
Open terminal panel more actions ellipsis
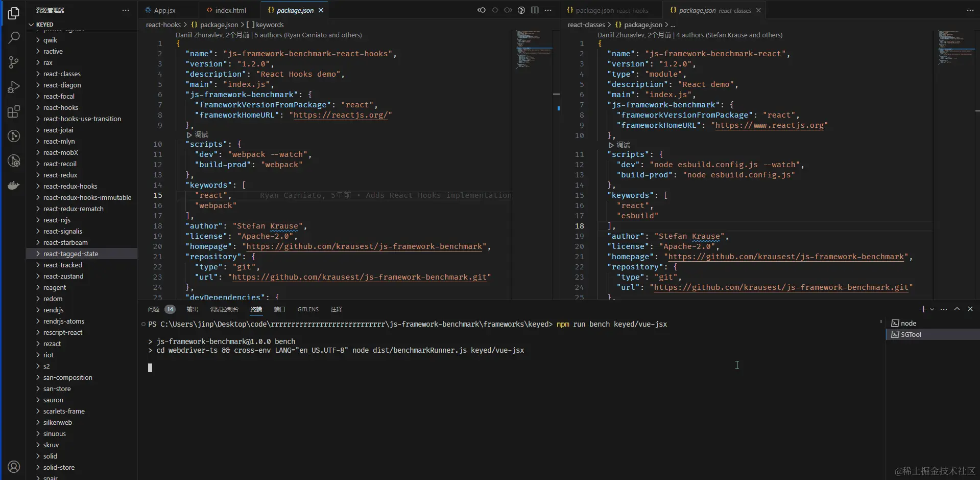(x=944, y=309)
